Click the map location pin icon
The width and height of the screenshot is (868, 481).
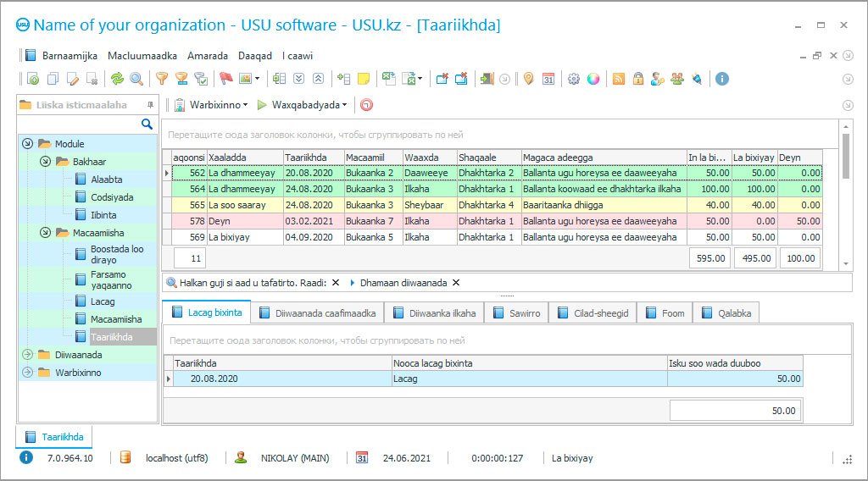pyautogui.click(x=529, y=79)
